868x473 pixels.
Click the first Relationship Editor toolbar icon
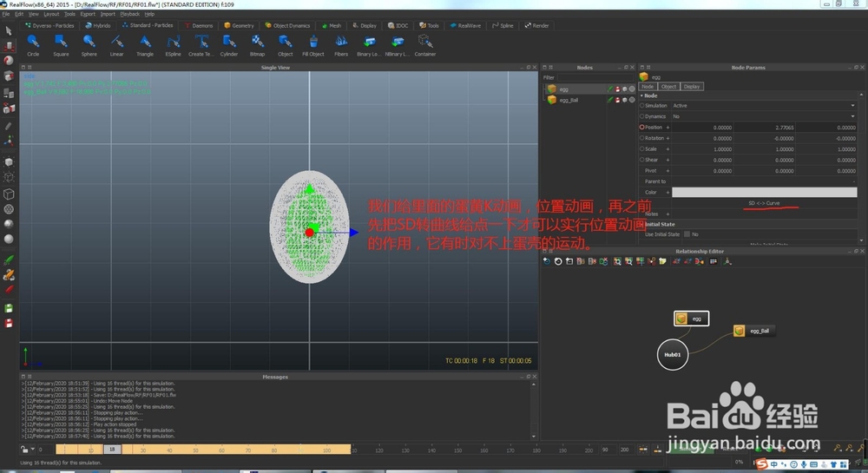point(546,261)
